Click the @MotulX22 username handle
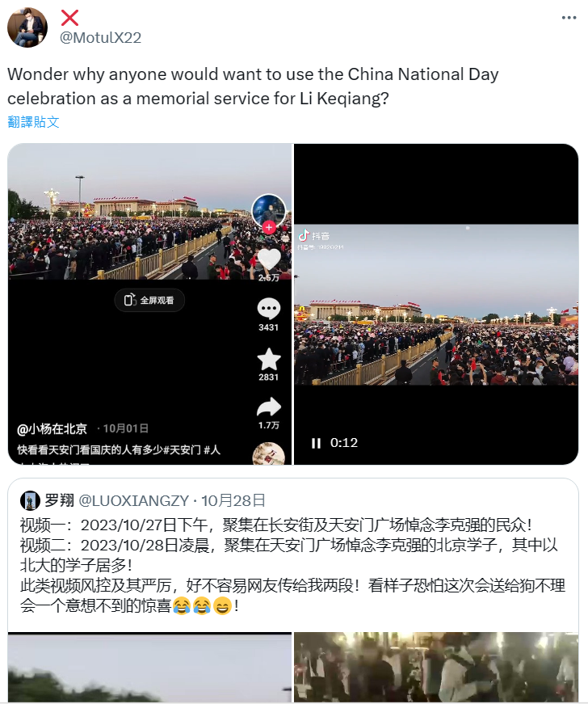The image size is (588, 704). click(100, 38)
